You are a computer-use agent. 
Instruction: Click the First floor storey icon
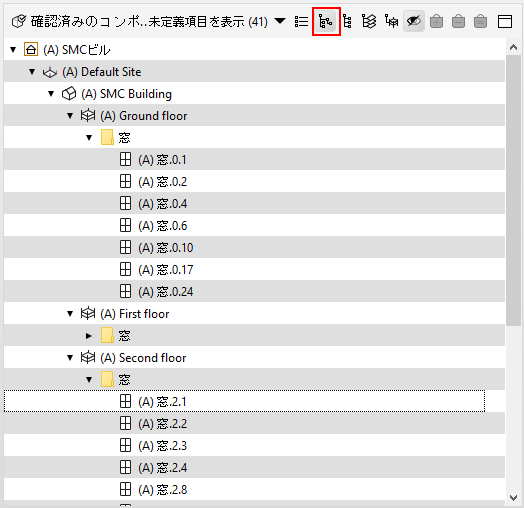[88, 313]
